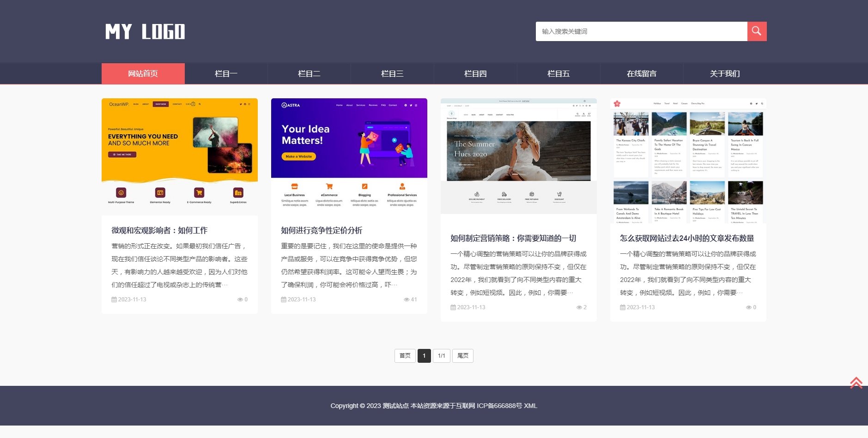Click the calendar icon next to 2023-11-13 date
The image size is (868, 438).
(x=113, y=299)
